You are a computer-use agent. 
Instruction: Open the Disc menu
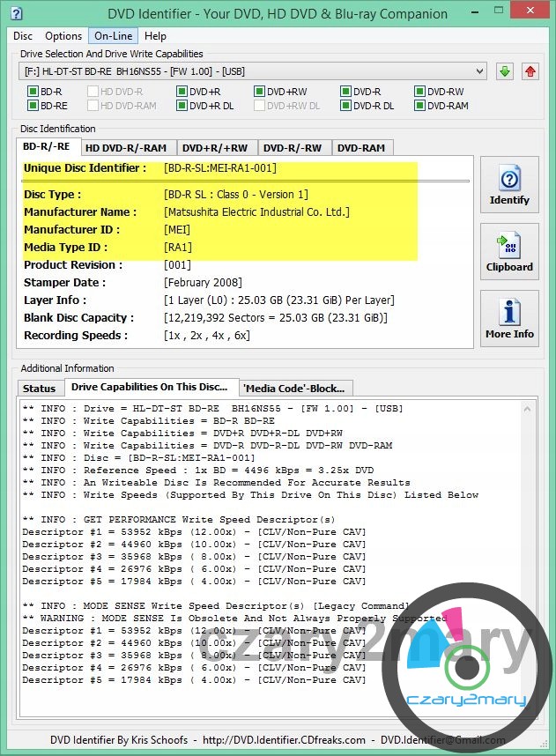(x=23, y=36)
